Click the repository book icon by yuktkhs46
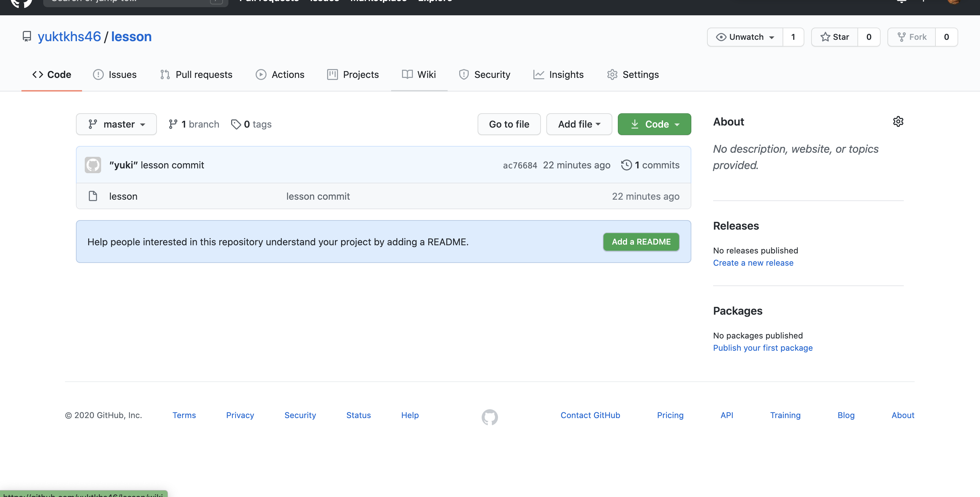980x497 pixels. point(27,36)
